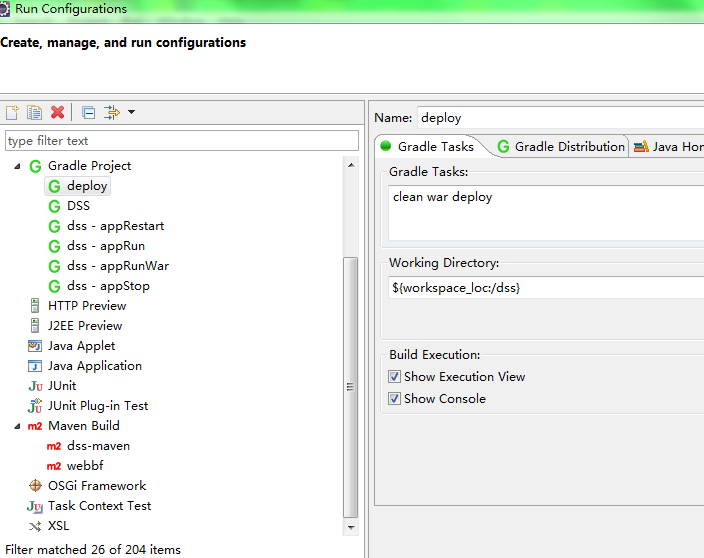The image size is (704, 558).
Task: Click the Name field containing deploy
Action: (560, 118)
